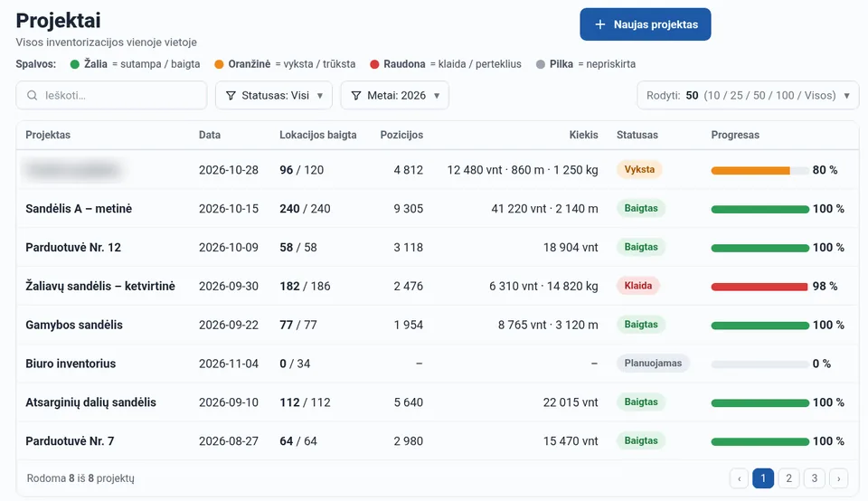
Task: Click the red Raudona legend dot
Action: 374,64
